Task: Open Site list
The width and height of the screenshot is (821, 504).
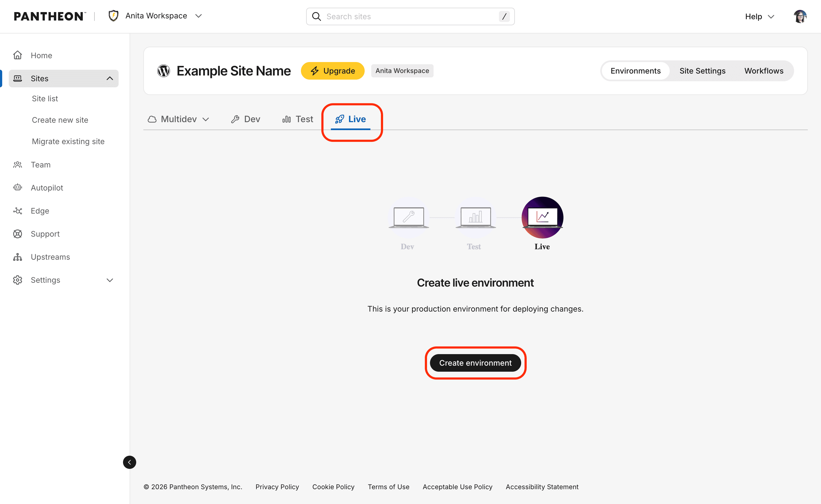Action: [45, 99]
